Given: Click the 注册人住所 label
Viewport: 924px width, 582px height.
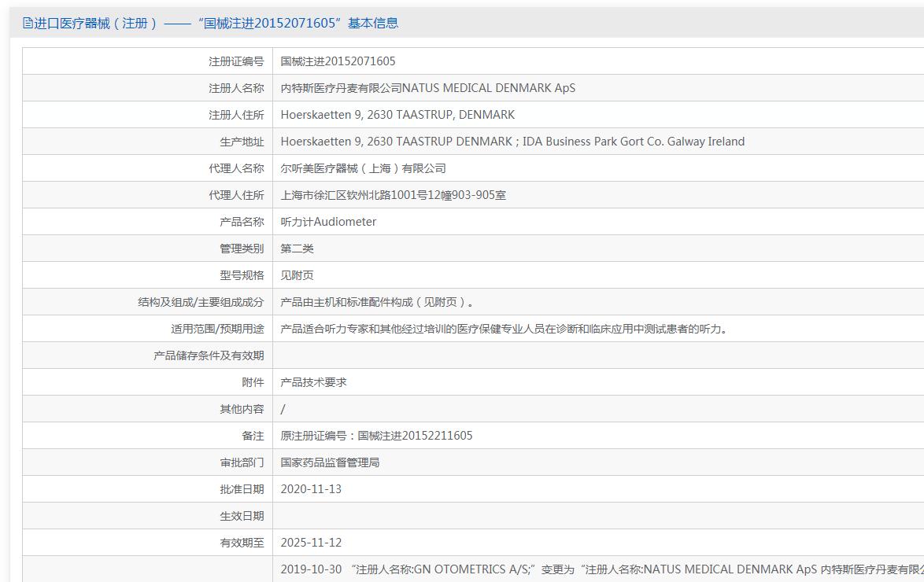Looking at the screenshot, I should click(x=236, y=115).
